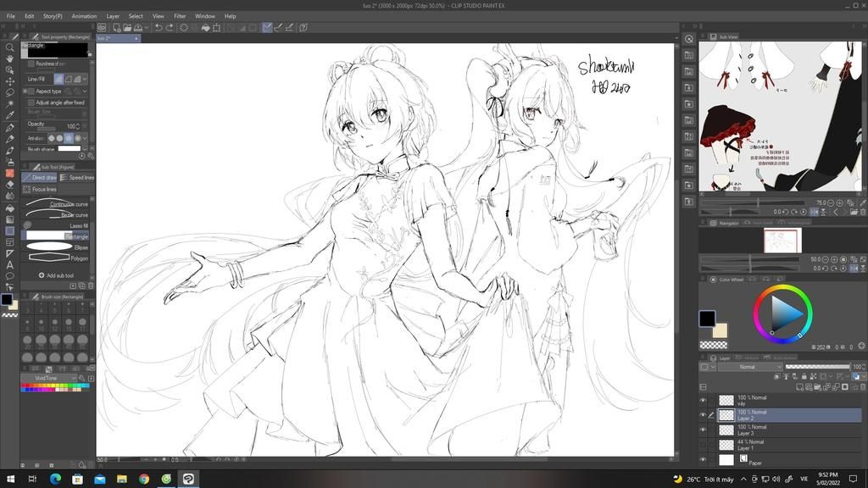Select the Balloon tool

[9, 276]
